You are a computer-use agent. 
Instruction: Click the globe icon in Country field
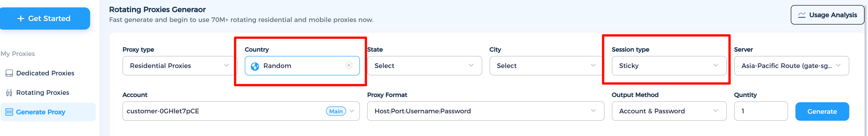255,65
